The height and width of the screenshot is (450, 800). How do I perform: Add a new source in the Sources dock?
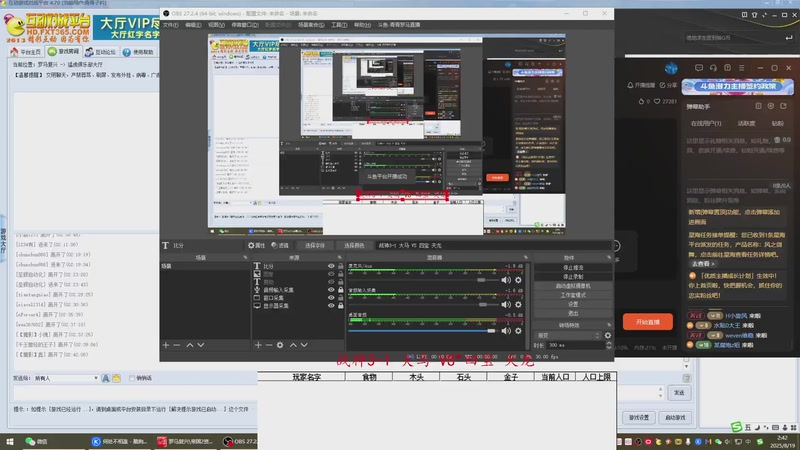pos(258,345)
